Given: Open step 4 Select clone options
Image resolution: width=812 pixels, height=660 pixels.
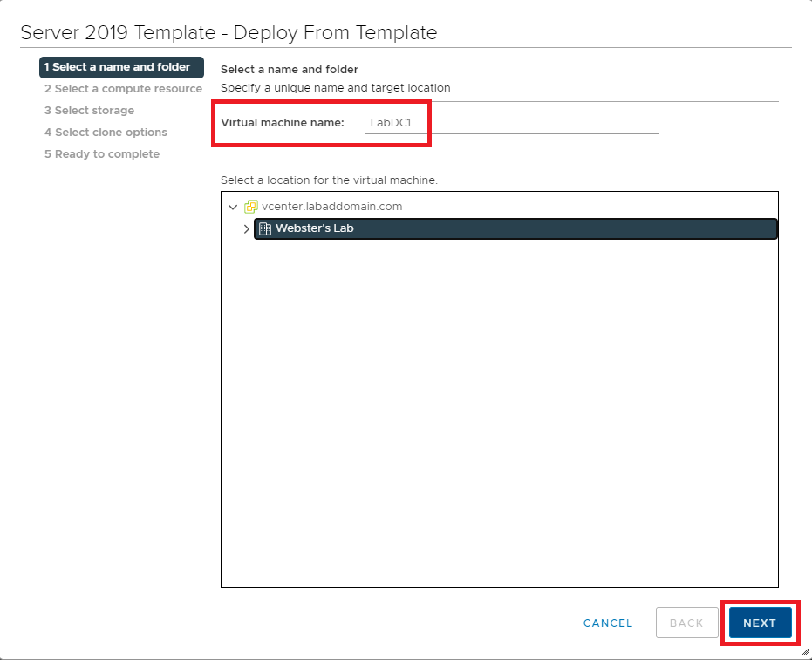Looking at the screenshot, I should 106,133.
